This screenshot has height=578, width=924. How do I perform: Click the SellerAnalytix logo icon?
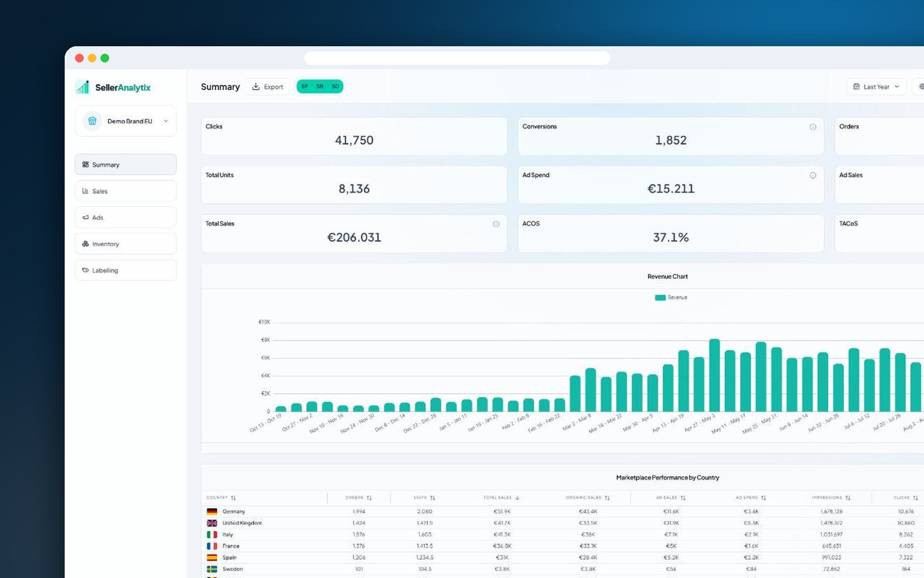(x=83, y=87)
